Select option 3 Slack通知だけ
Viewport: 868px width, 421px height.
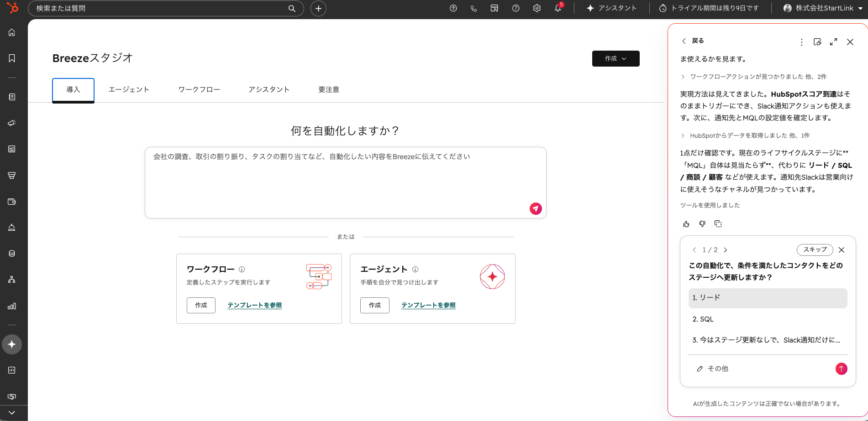point(768,340)
